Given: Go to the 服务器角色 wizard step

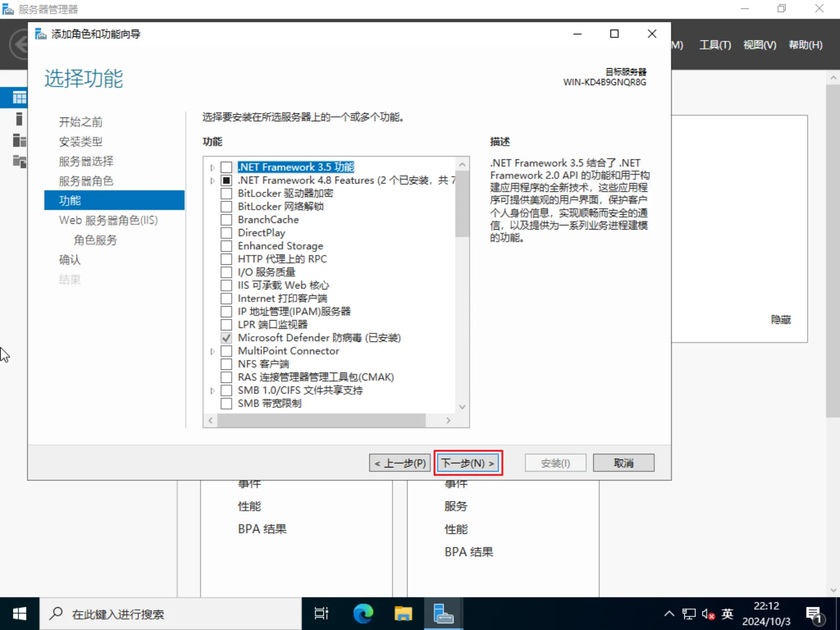Looking at the screenshot, I should point(86,181).
